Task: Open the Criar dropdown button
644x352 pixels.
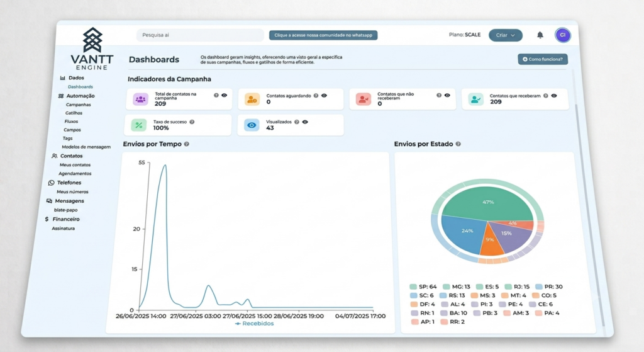Action: click(x=505, y=35)
